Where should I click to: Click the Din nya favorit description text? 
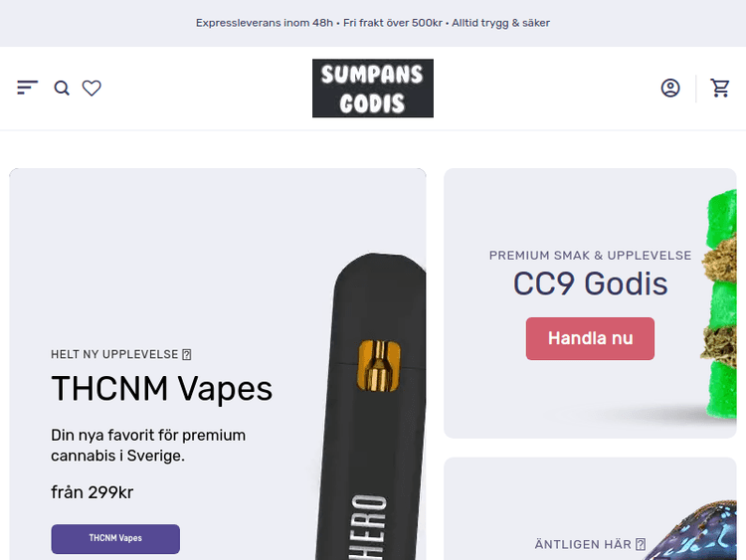148,446
